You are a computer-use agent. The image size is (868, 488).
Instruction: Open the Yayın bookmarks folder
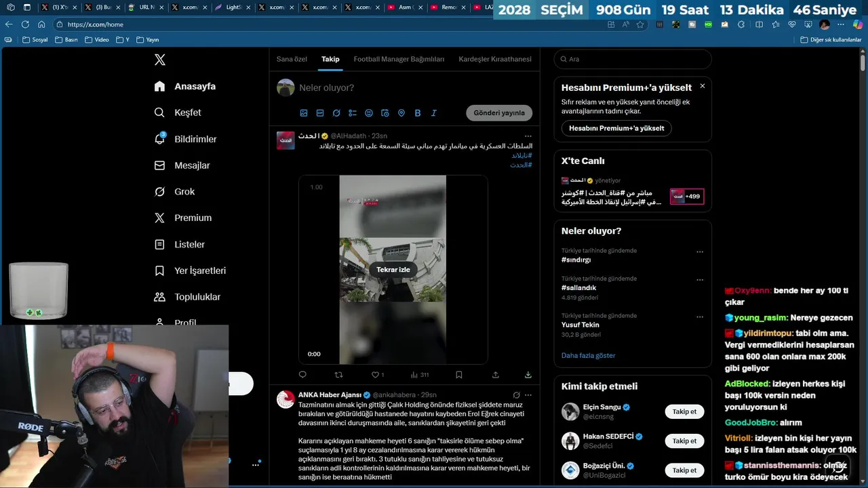click(x=147, y=40)
